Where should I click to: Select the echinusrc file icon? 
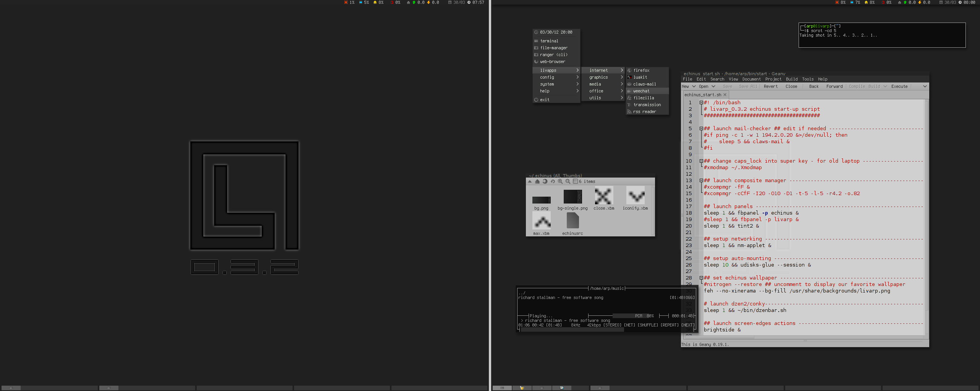(x=572, y=221)
